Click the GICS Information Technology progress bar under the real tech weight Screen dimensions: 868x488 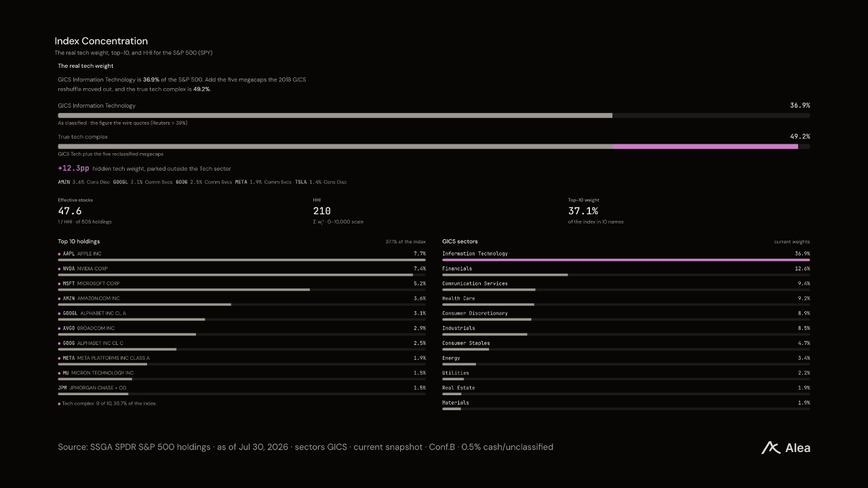[434, 115]
